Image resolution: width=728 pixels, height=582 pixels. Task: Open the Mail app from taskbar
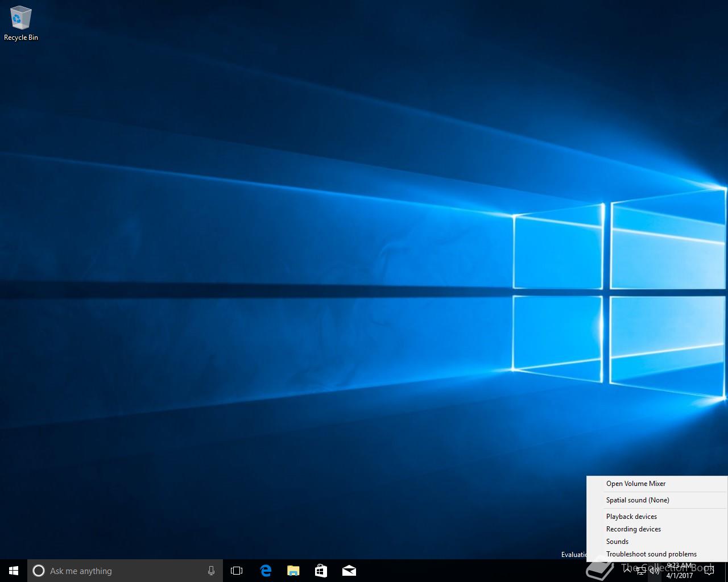click(349, 571)
